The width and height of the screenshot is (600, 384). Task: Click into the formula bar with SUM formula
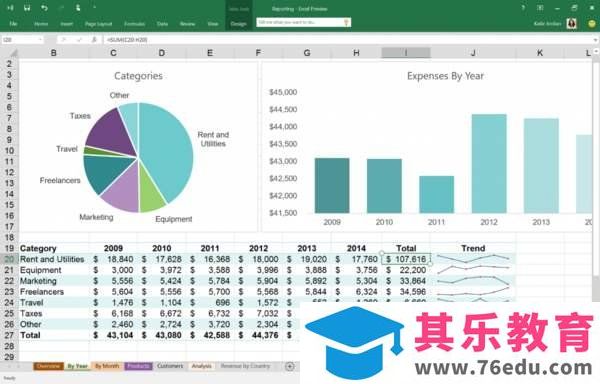coord(347,40)
